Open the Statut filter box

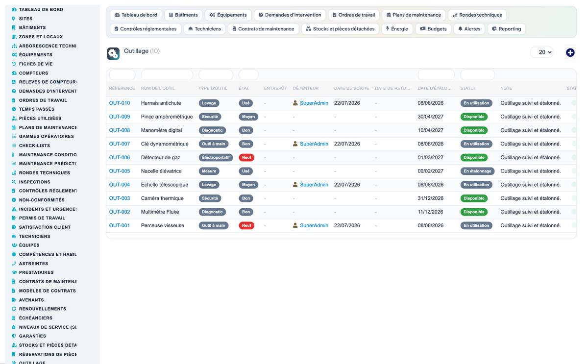tap(477, 75)
